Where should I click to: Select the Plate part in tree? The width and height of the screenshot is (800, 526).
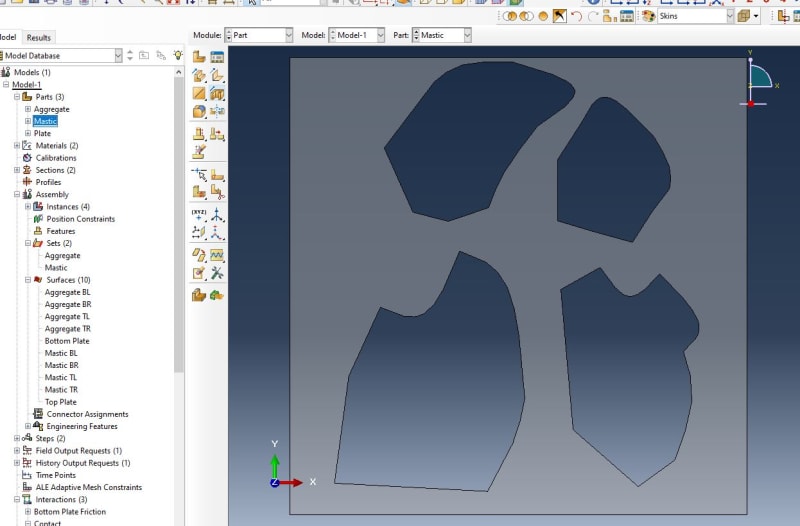pos(42,133)
